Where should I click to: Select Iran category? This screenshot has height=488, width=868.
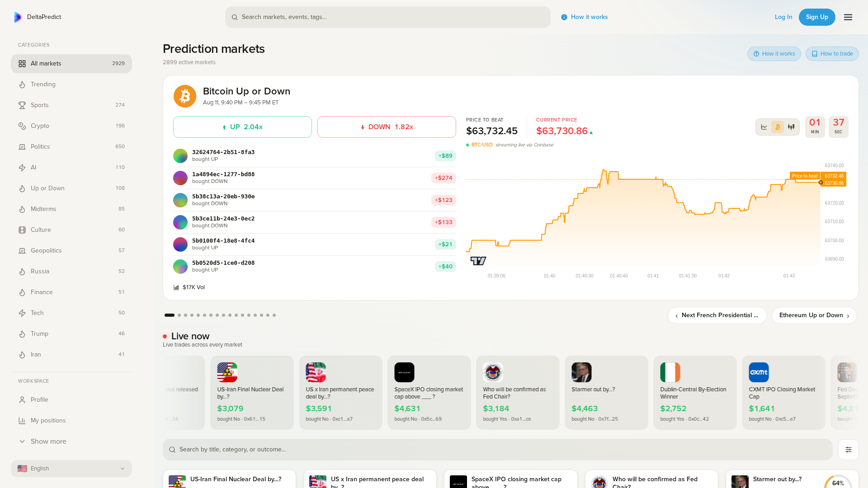71,355
